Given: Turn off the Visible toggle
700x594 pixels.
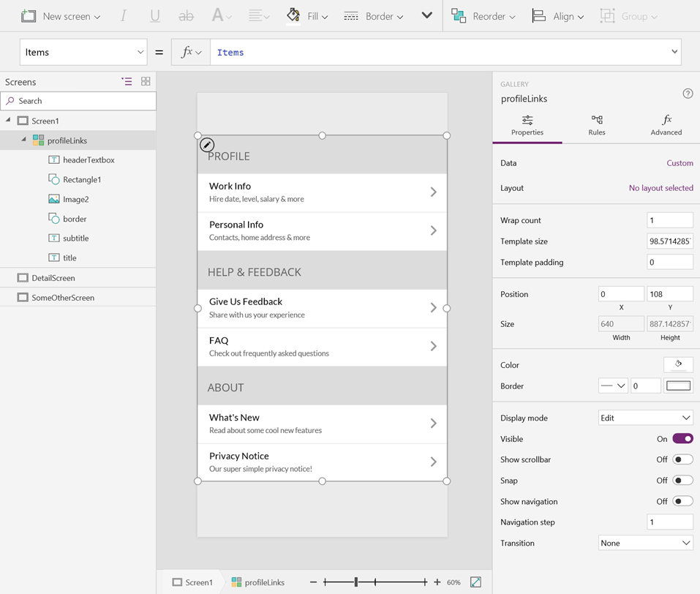Looking at the screenshot, I should (x=682, y=439).
